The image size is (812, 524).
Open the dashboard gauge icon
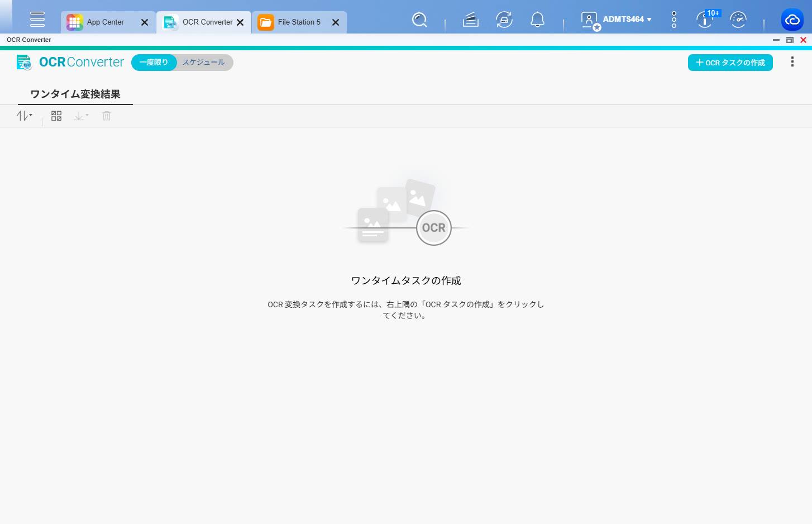738,20
